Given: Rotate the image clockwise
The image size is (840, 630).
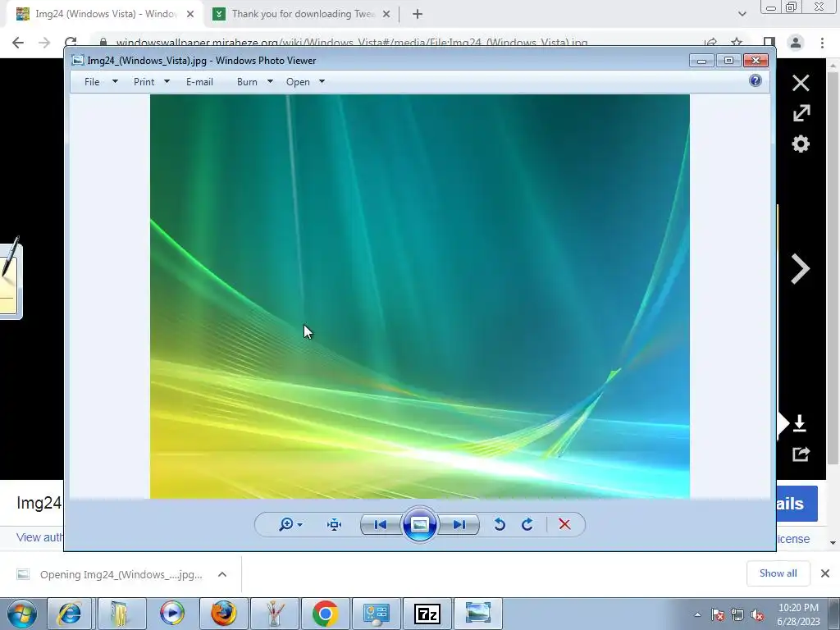Looking at the screenshot, I should (527, 524).
